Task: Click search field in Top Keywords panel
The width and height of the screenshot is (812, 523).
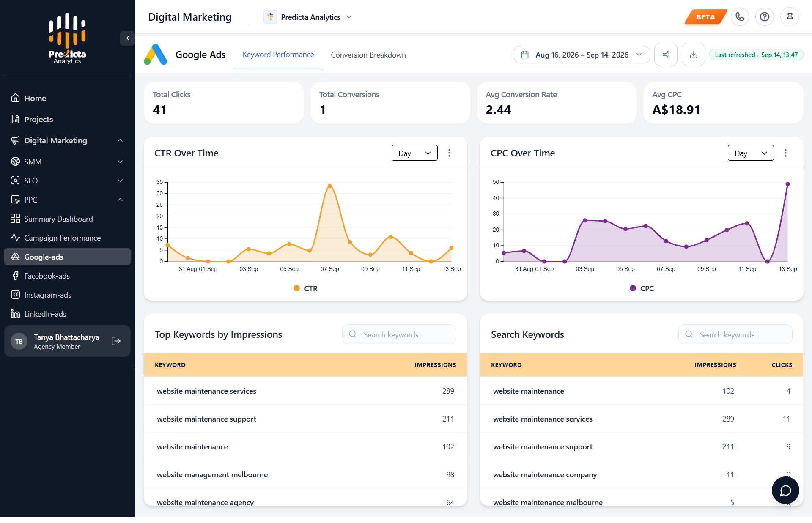Action: [x=399, y=334]
